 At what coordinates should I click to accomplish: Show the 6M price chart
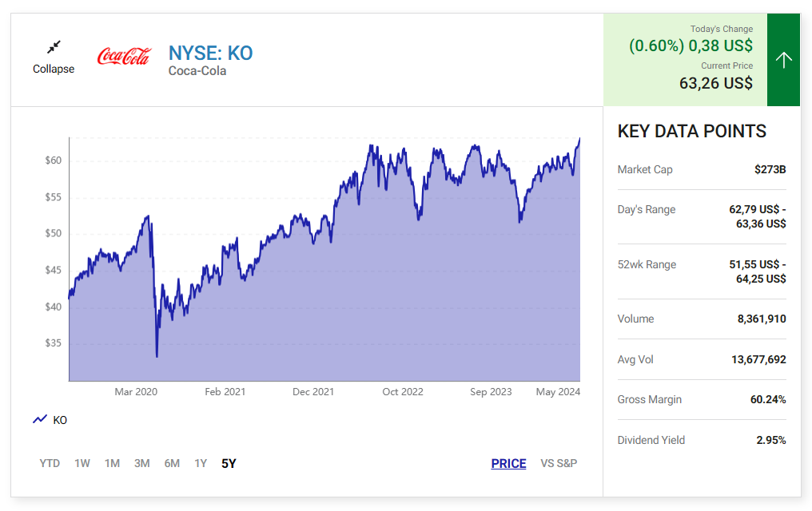(x=172, y=463)
